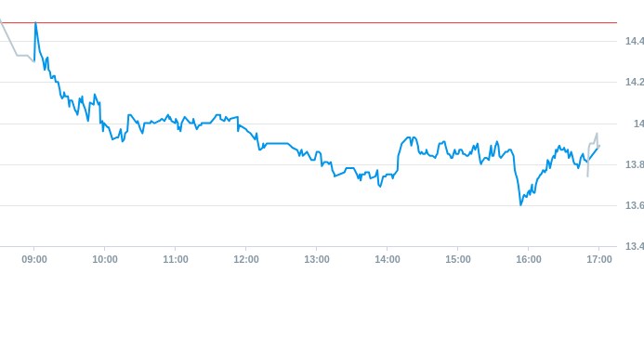Click the 14.4 price axis label
Viewport: 644px width, 339px height.
click(x=634, y=41)
